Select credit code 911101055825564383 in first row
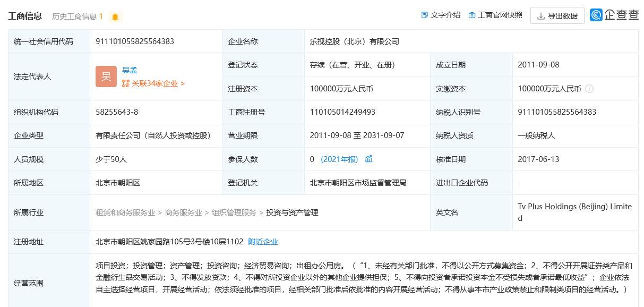The image size is (644, 307). pos(135,41)
